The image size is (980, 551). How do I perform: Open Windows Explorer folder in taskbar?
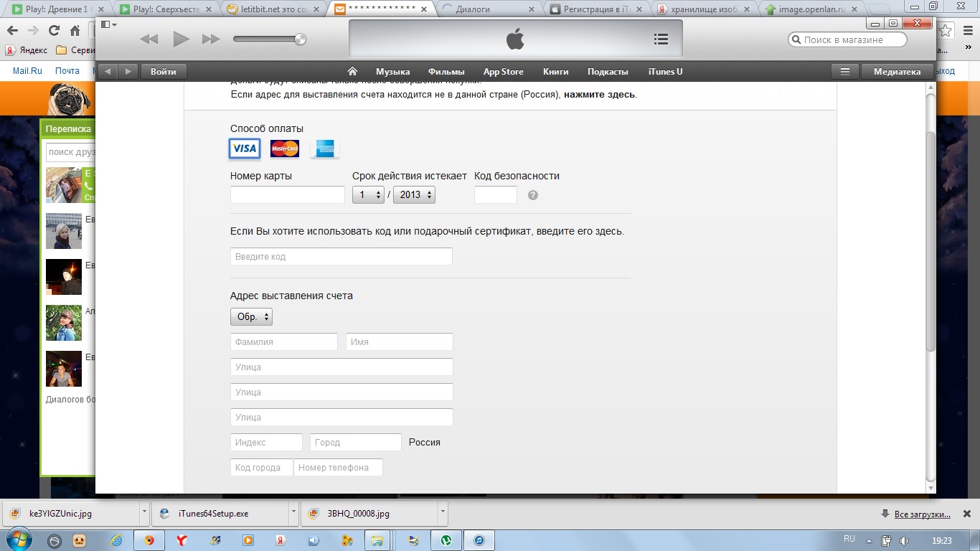click(x=379, y=540)
